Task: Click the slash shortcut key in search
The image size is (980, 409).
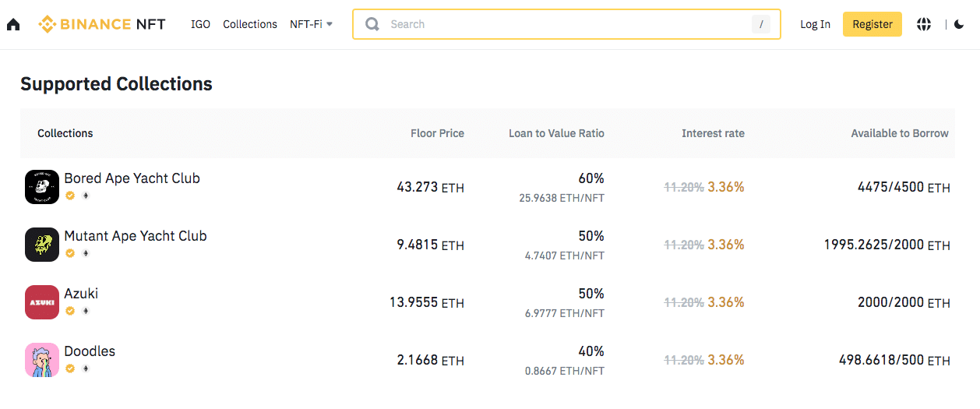Action: (760, 24)
